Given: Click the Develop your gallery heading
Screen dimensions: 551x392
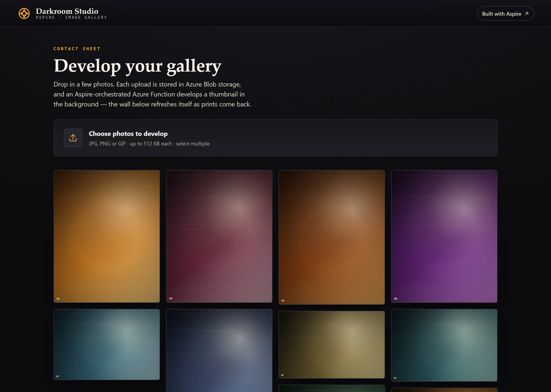Looking at the screenshot, I should tap(138, 66).
